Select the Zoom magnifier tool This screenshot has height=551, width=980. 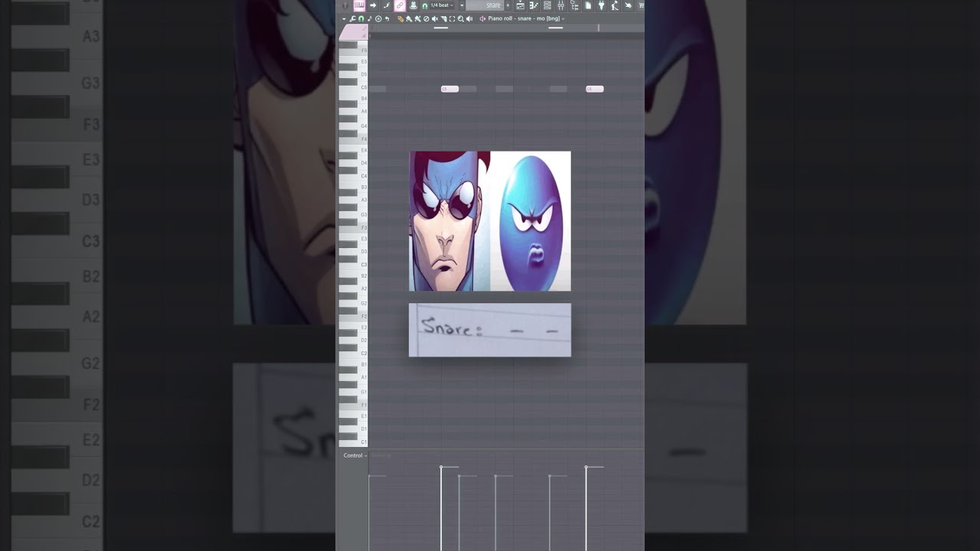pos(460,18)
